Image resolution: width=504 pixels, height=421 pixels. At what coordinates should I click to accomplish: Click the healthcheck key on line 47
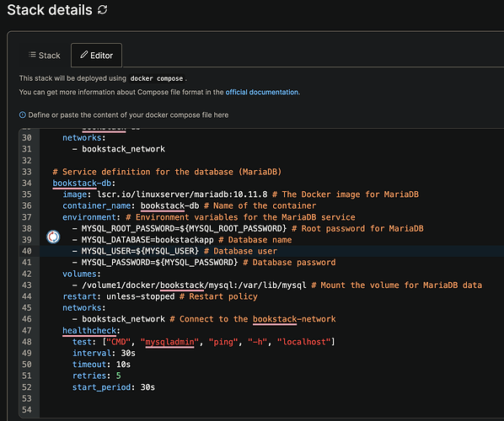(89, 330)
